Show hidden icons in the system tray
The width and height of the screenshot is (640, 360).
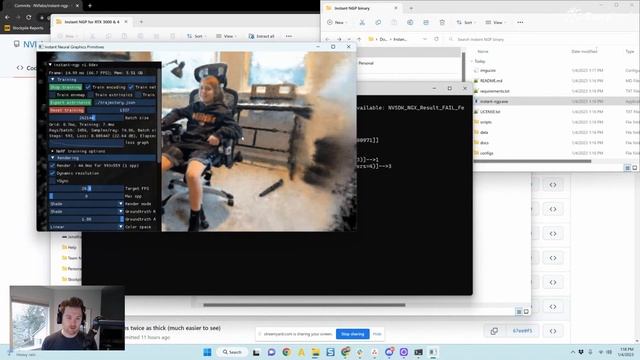[x=573, y=352]
